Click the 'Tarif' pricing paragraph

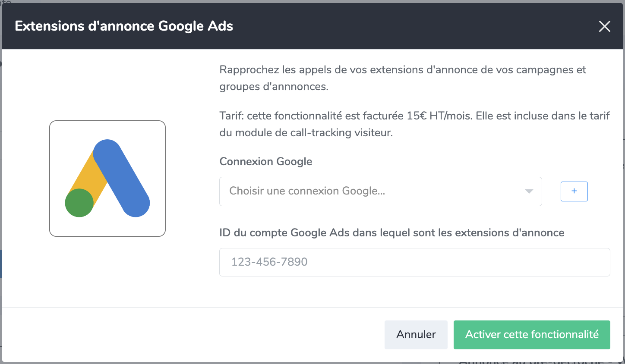click(x=414, y=124)
